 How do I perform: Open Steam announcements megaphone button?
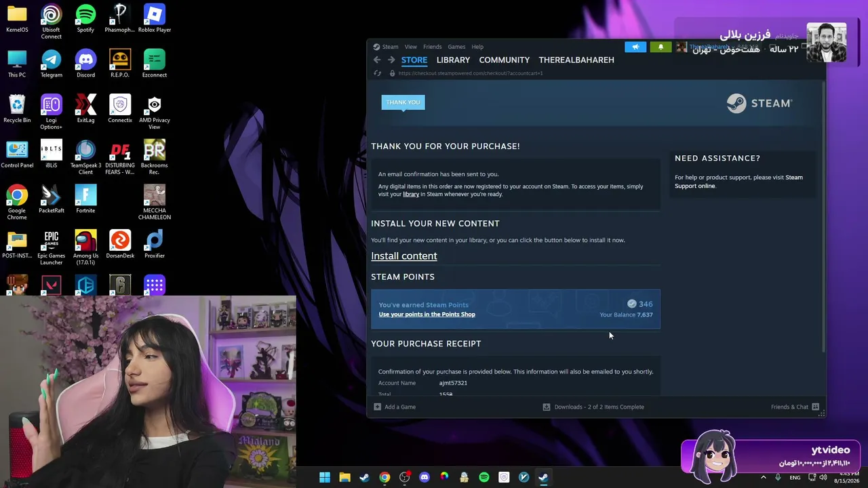click(x=635, y=47)
